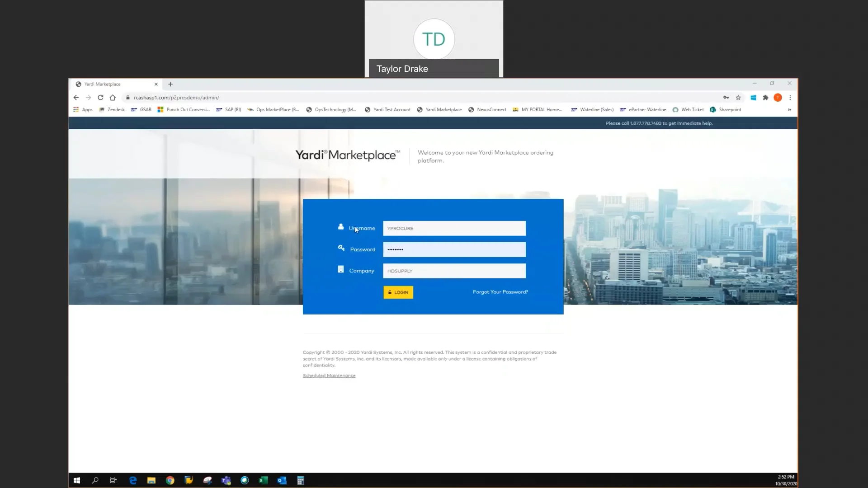Click the Company input field
The image size is (868, 488).
pos(454,271)
